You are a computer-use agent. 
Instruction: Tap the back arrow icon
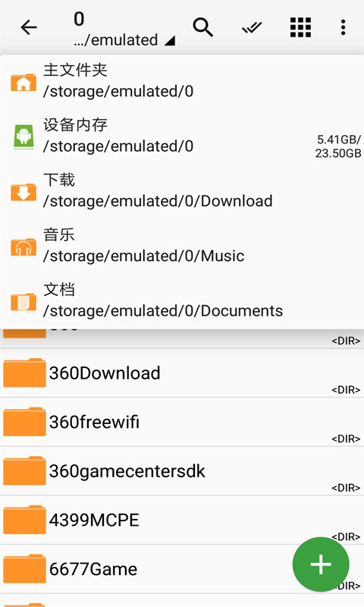tap(29, 27)
